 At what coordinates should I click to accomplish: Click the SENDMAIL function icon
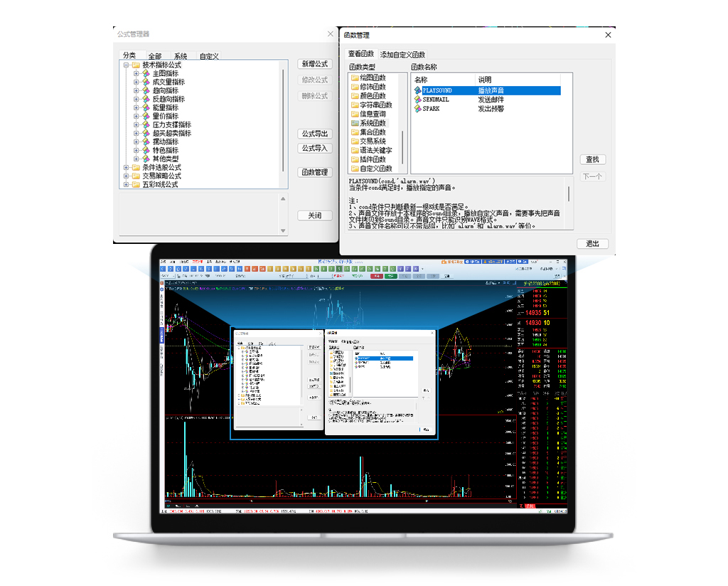(x=418, y=100)
